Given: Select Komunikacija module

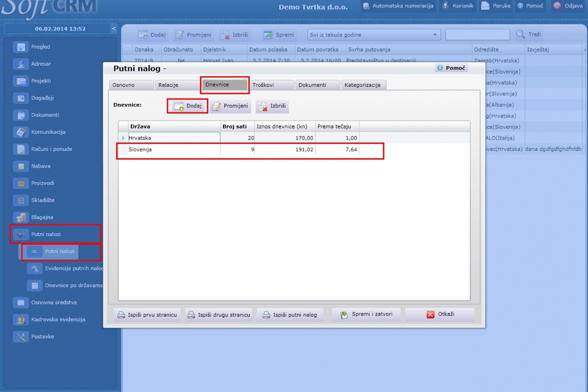Looking at the screenshot, I should (x=48, y=132).
